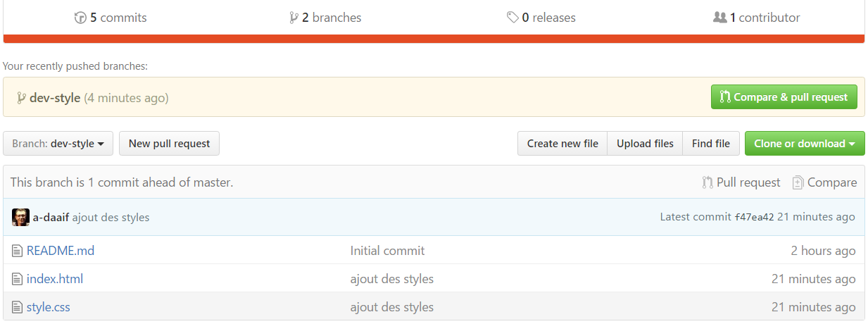
Task: Click the language color bar
Action: pos(434,39)
